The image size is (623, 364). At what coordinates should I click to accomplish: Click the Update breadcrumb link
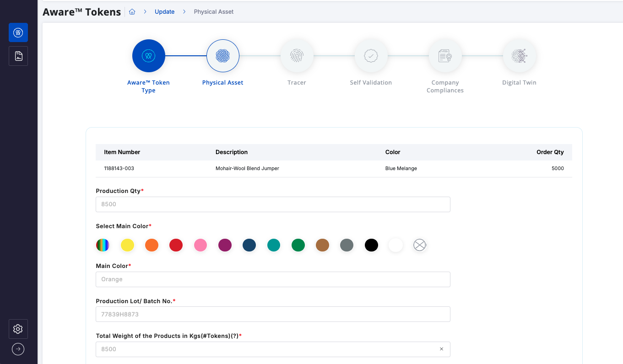click(164, 12)
